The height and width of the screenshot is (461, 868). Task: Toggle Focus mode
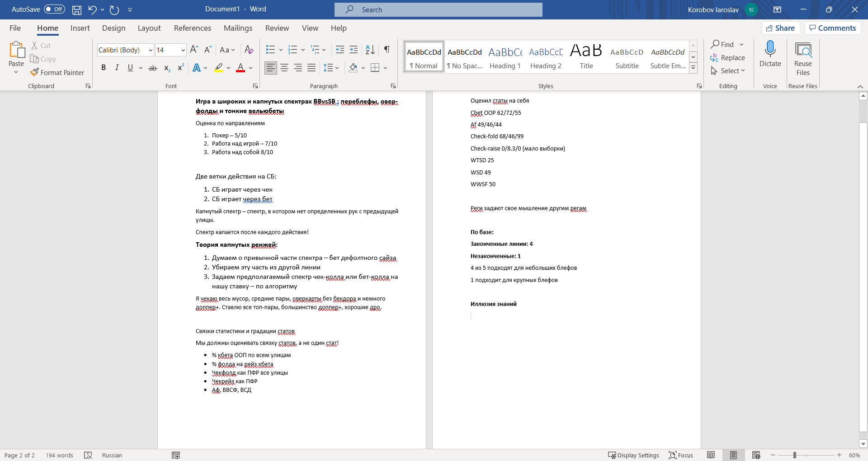pyautogui.click(x=681, y=455)
